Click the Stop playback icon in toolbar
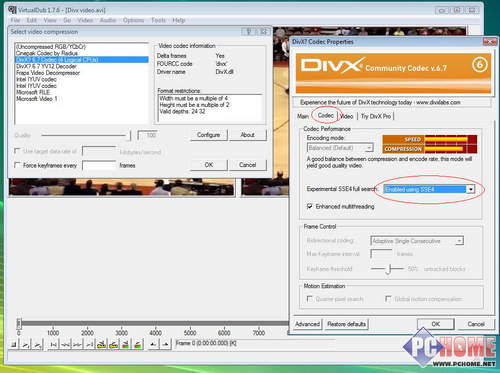Screen dimensions: 500x373 14,344
